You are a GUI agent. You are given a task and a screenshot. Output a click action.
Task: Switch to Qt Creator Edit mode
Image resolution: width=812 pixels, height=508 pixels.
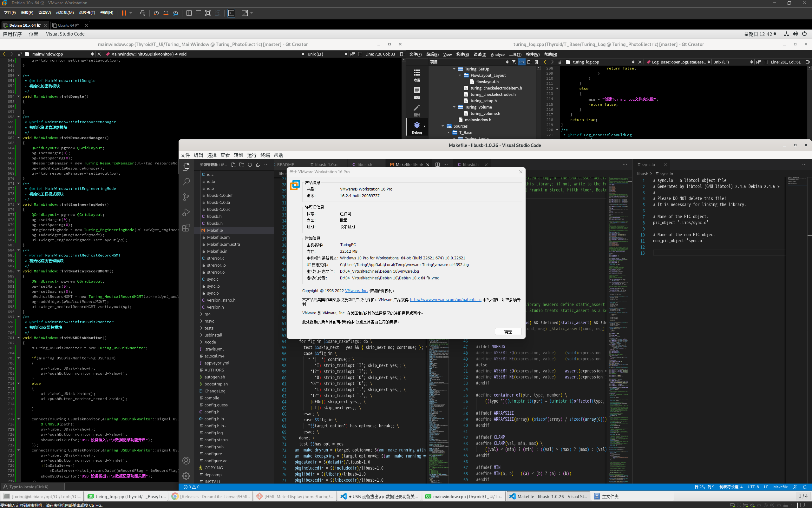pyautogui.click(x=417, y=93)
